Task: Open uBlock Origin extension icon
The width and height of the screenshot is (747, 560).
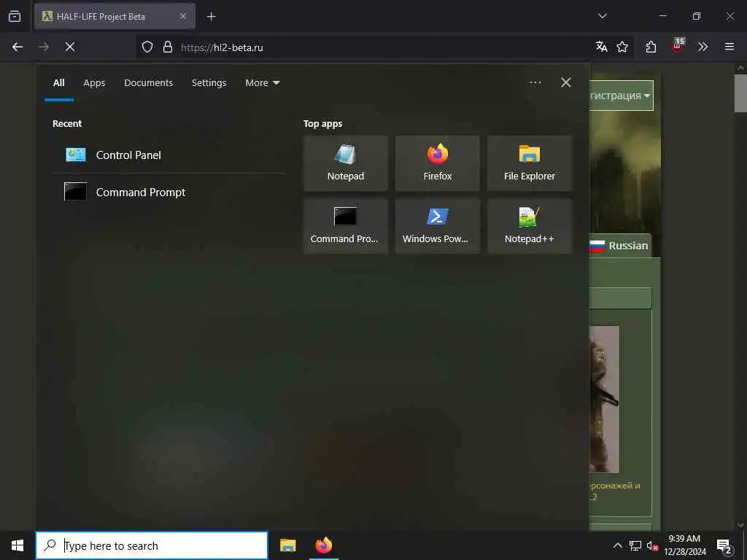Action: point(678,46)
